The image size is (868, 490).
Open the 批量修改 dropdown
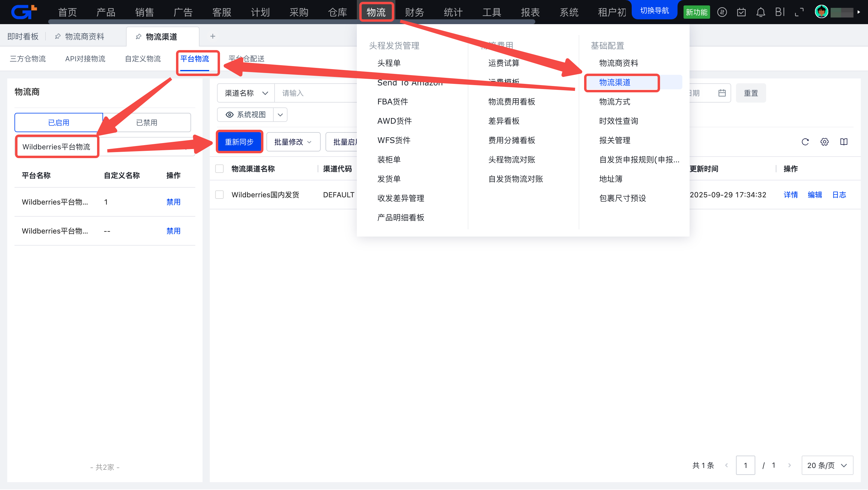coord(293,142)
